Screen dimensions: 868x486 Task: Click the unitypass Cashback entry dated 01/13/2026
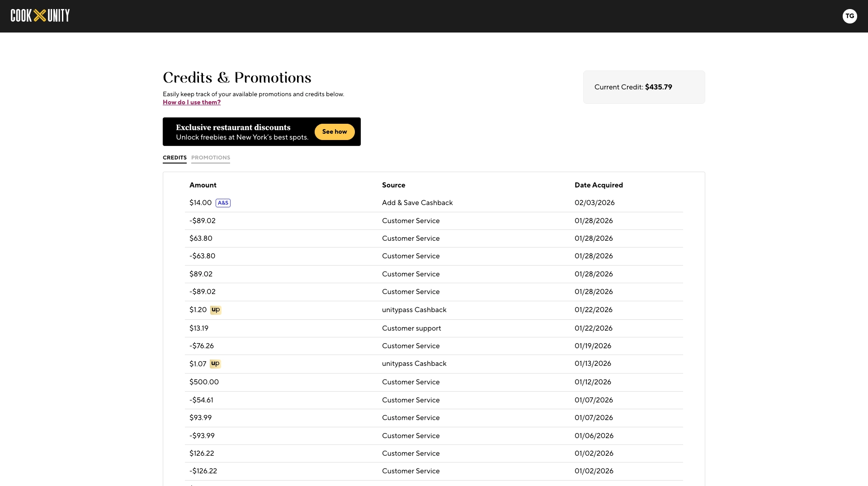coord(414,364)
